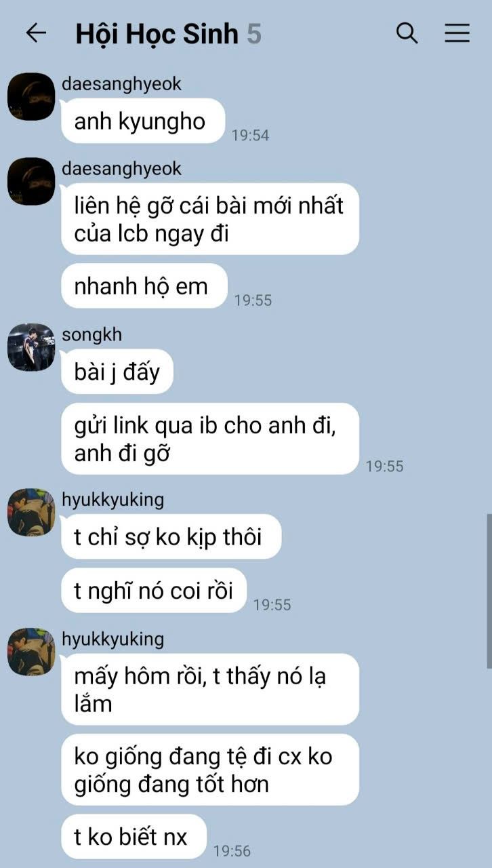
Task: Tap the "t nghĩ nó coi rồi" bubble
Action: point(154,590)
